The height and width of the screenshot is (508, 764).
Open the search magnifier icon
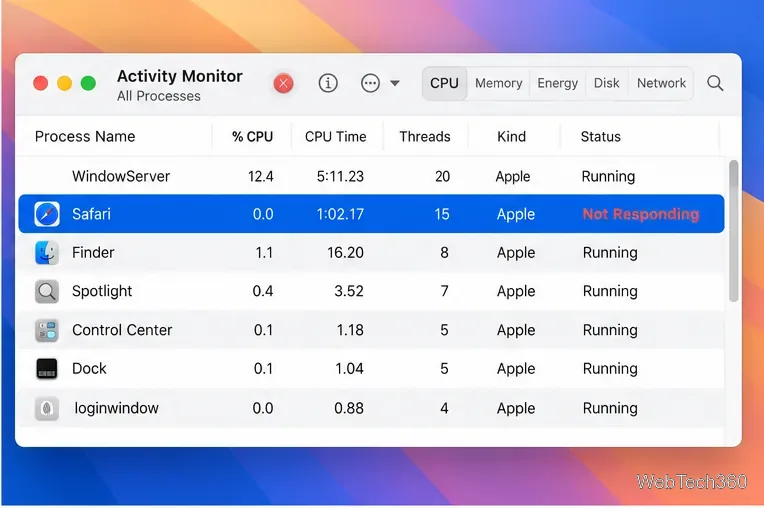[715, 83]
